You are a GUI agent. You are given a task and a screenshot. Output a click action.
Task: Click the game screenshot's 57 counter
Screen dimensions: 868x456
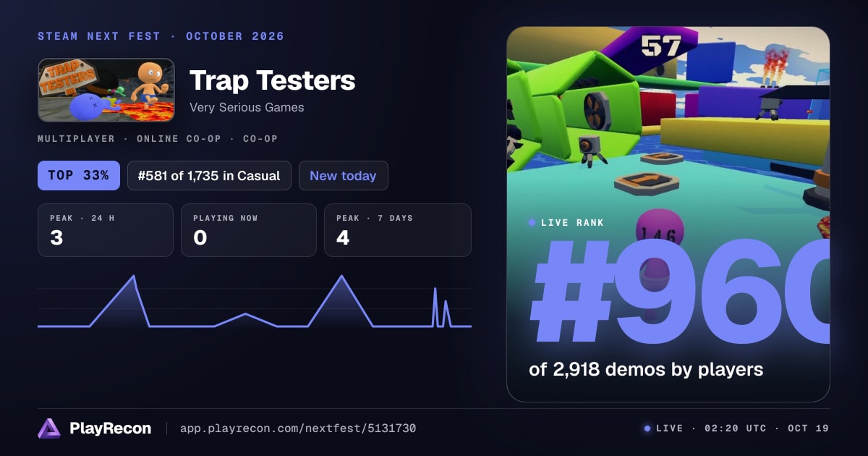point(661,46)
